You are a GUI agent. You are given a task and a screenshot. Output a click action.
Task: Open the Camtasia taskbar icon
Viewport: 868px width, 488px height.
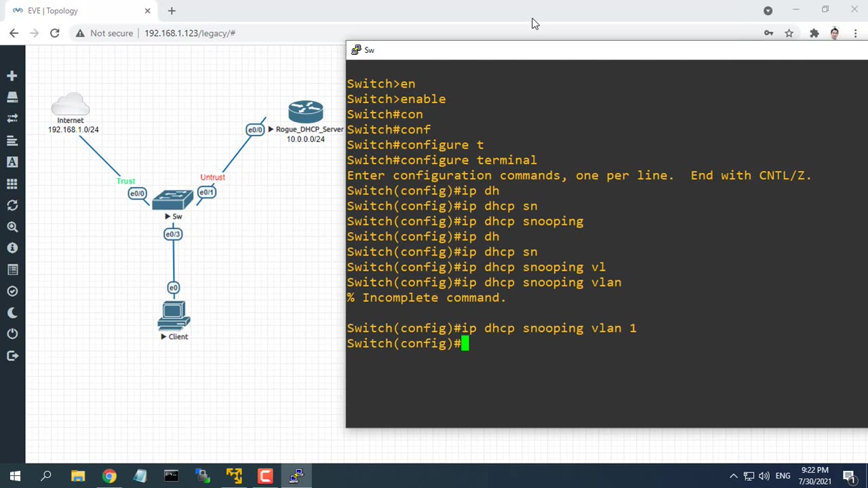point(265,476)
